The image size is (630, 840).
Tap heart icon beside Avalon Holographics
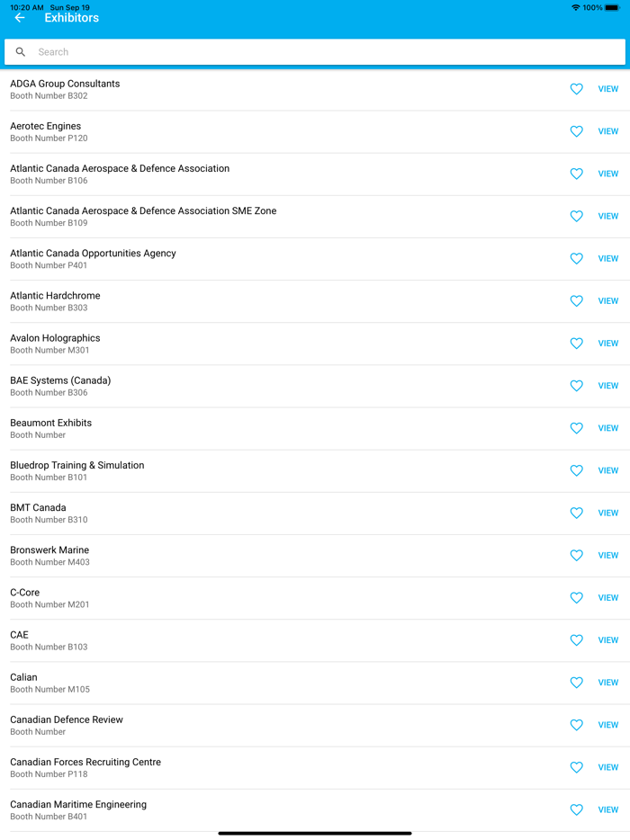click(x=577, y=344)
